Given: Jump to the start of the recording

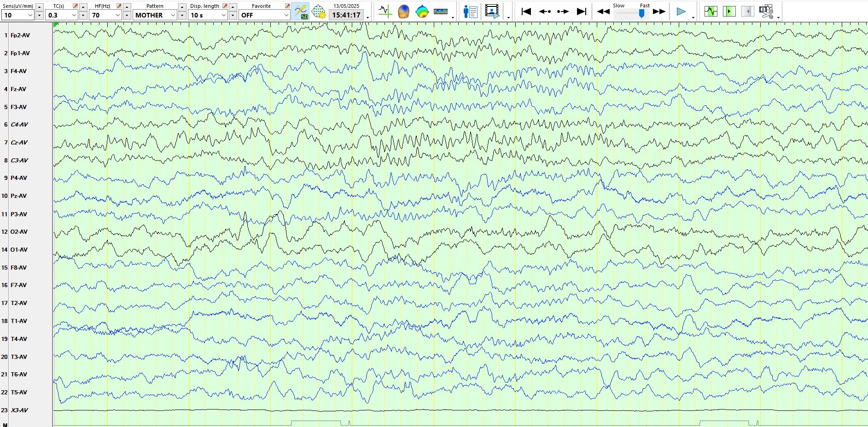Looking at the screenshot, I should coord(526,12).
